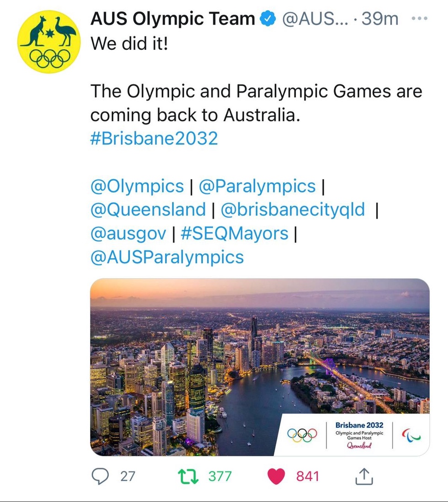Open the #Brisbane2032 hashtag
This screenshot has width=448, height=502.
click(x=154, y=138)
